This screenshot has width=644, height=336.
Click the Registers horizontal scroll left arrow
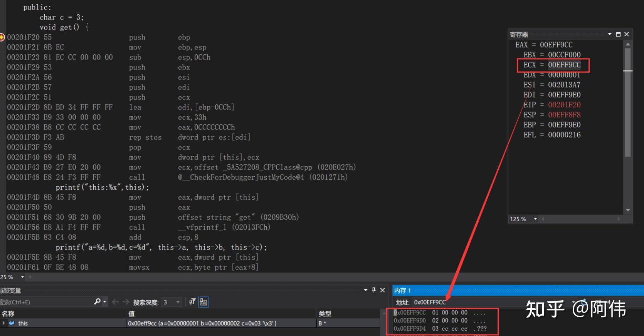(543, 219)
